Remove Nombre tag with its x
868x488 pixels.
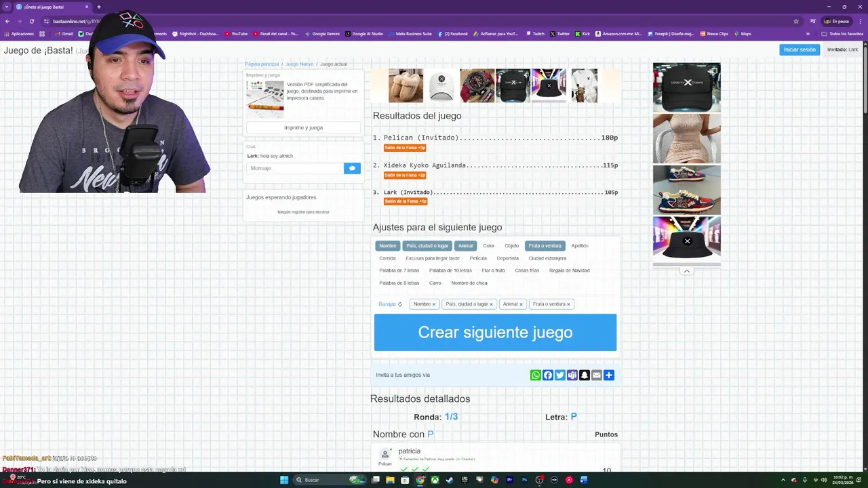pos(434,304)
